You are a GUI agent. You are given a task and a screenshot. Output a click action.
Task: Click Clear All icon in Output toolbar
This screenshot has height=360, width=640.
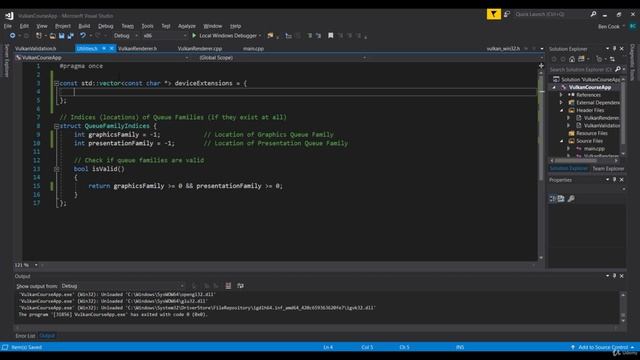tap(228, 286)
